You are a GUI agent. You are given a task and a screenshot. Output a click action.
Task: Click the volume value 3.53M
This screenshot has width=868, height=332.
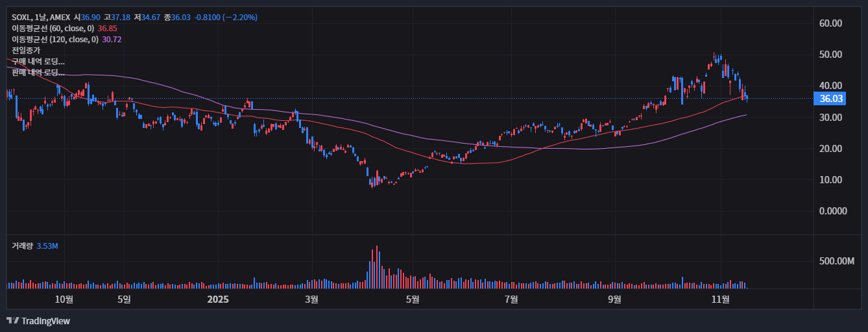pos(47,246)
